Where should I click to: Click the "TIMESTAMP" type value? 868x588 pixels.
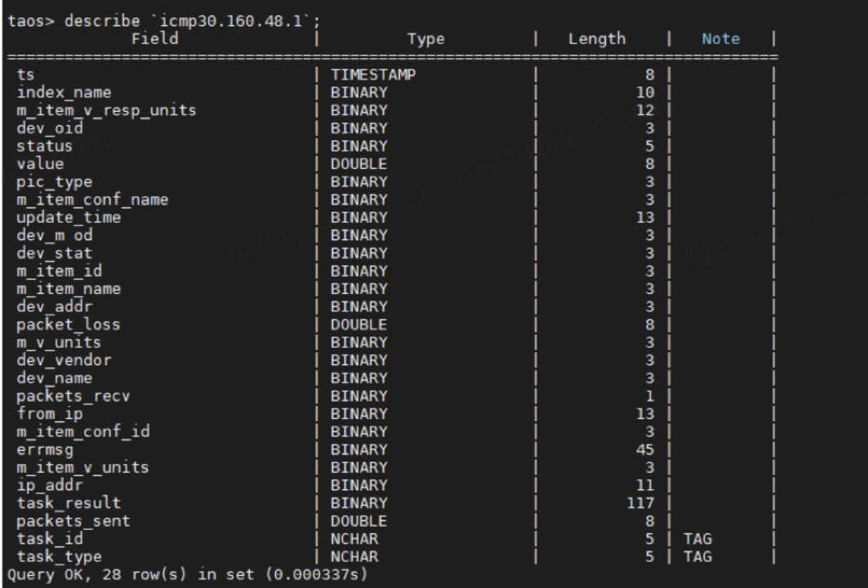(x=373, y=75)
